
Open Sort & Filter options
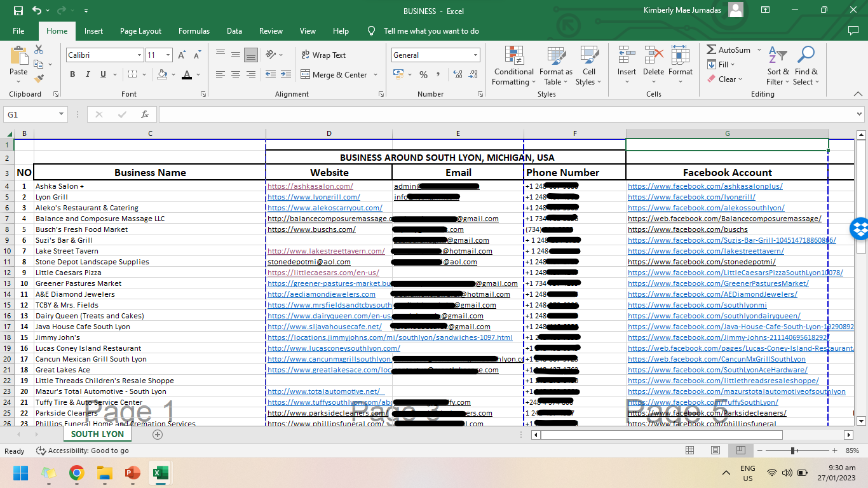click(x=778, y=65)
